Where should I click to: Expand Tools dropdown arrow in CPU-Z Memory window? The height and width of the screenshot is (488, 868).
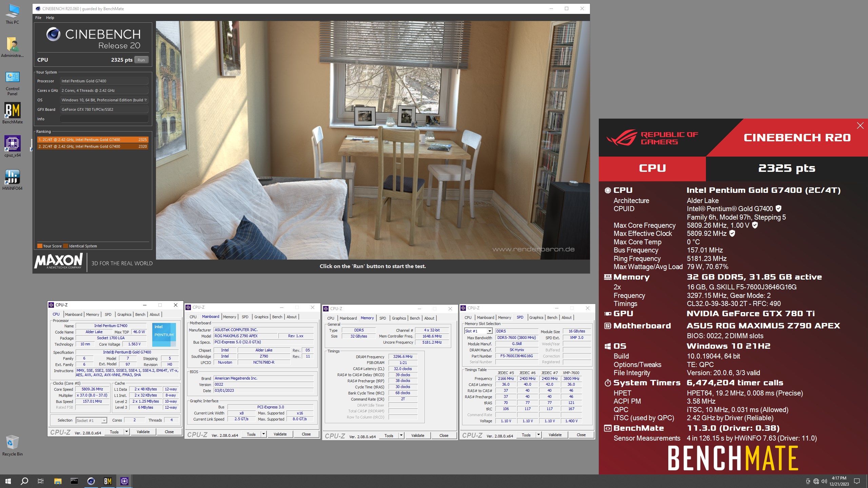click(401, 435)
